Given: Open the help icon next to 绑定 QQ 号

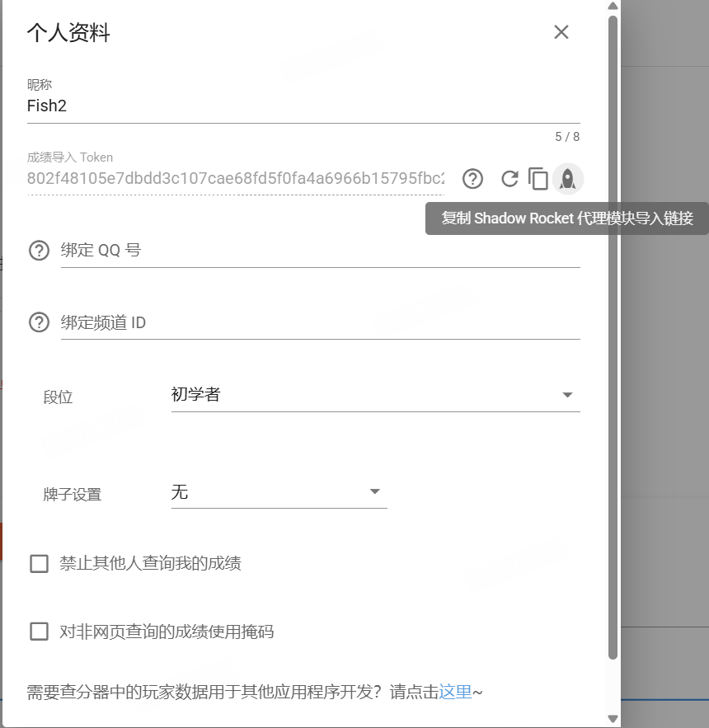Looking at the screenshot, I should point(39,251).
